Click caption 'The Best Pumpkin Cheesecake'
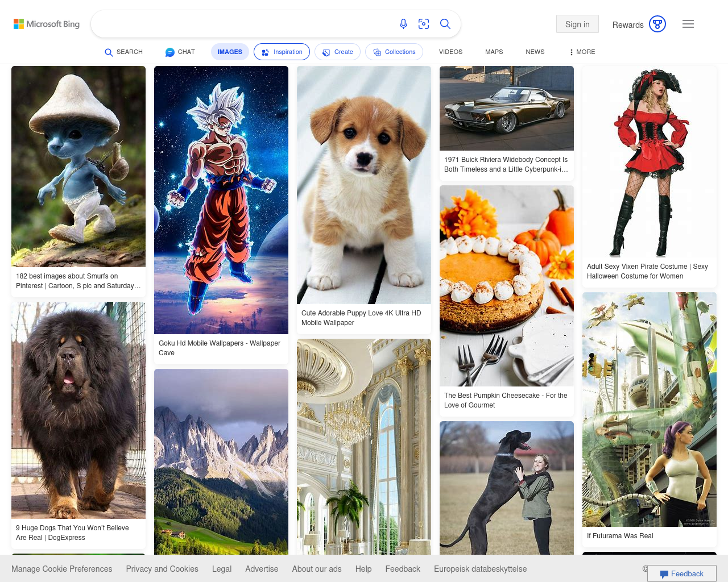 pyautogui.click(x=506, y=400)
